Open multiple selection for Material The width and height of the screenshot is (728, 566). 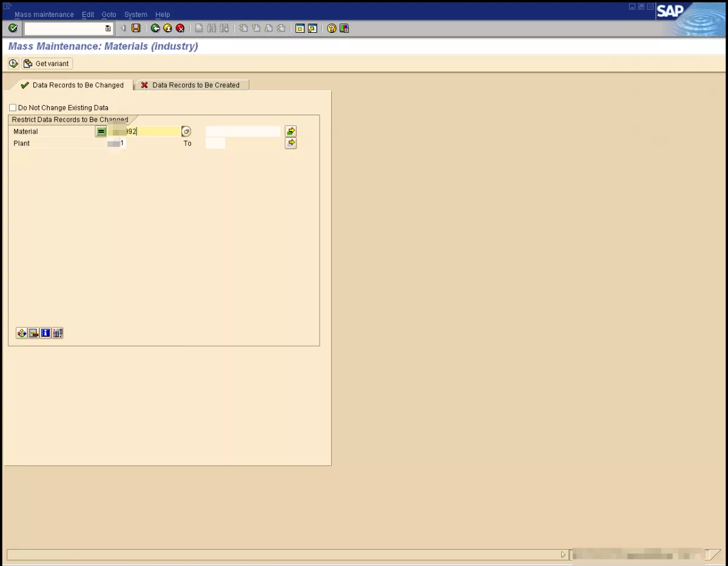[x=291, y=131]
